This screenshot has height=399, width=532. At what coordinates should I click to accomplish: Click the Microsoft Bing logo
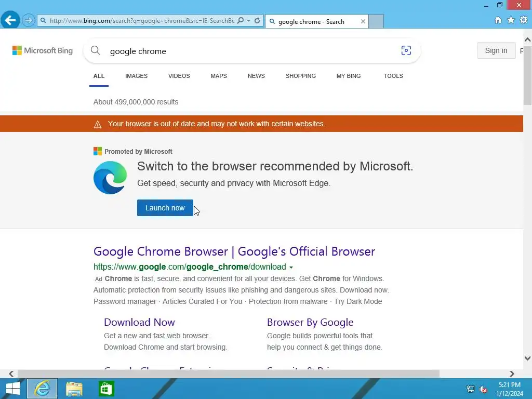pyautogui.click(x=43, y=50)
